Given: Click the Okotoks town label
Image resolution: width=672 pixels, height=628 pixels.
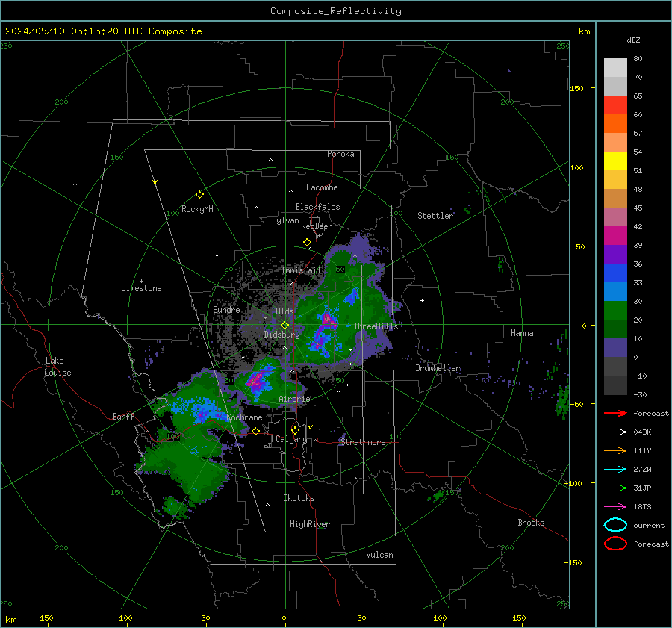Looking at the screenshot, I should pyautogui.click(x=299, y=498).
